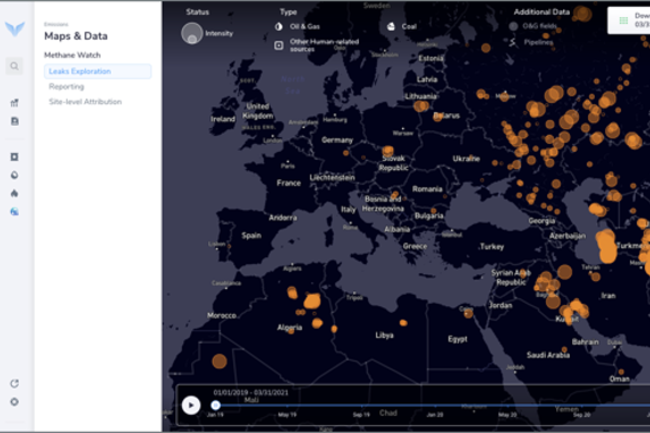The image size is (650, 433).
Task: Click the timeline slider handle
Action: point(216,405)
